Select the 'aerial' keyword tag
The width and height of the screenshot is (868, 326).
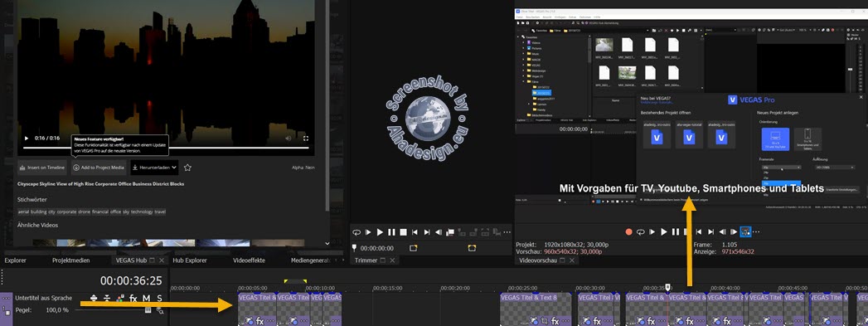[24, 212]
